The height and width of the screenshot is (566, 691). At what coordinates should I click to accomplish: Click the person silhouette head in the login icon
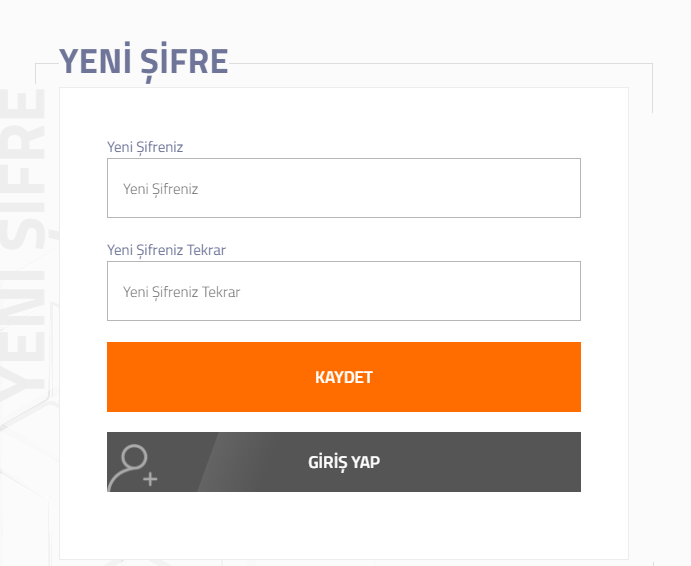point(134,456)
